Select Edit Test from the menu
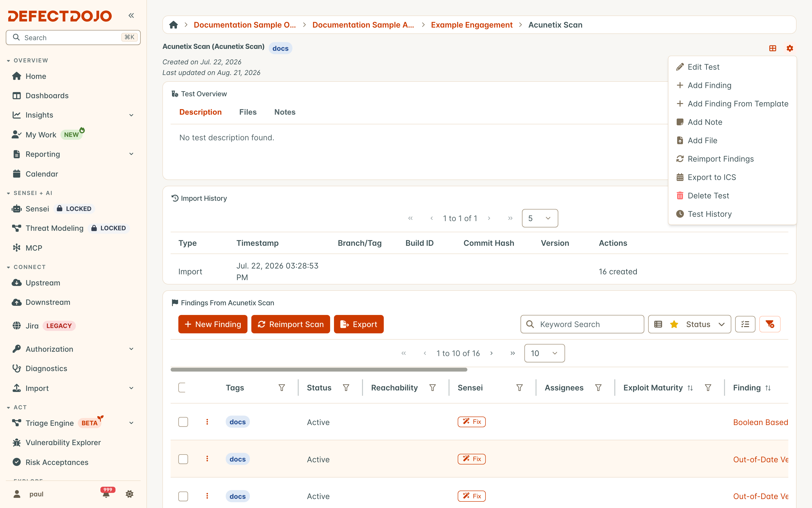The image size is (812, 508). click(x=732, y=67)
